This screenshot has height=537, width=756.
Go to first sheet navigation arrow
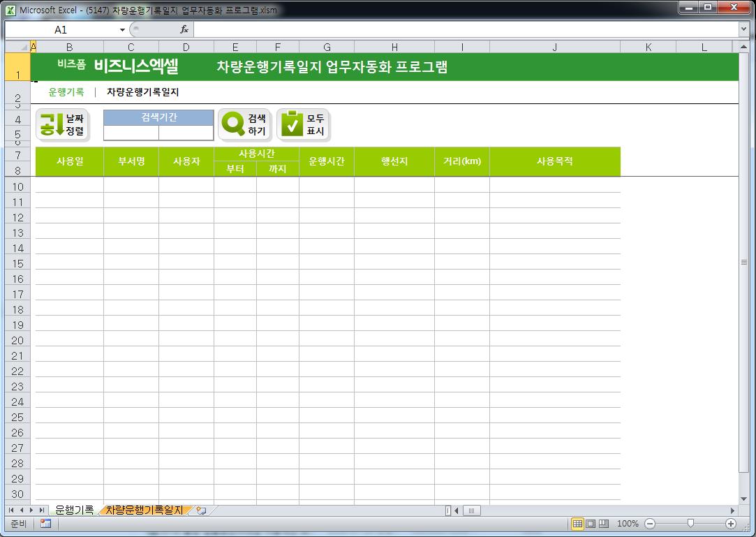pos(11,510)
